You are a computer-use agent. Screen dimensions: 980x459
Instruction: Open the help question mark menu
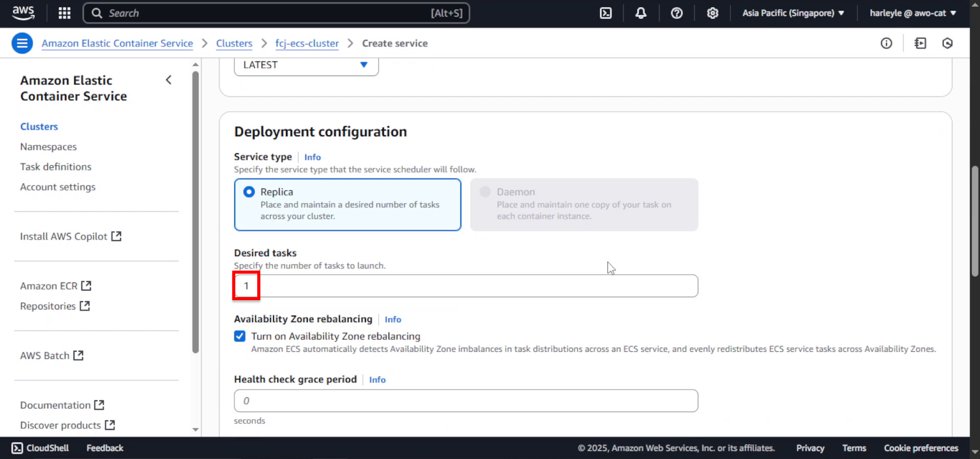pyautogui.click(x=677, y=13)
